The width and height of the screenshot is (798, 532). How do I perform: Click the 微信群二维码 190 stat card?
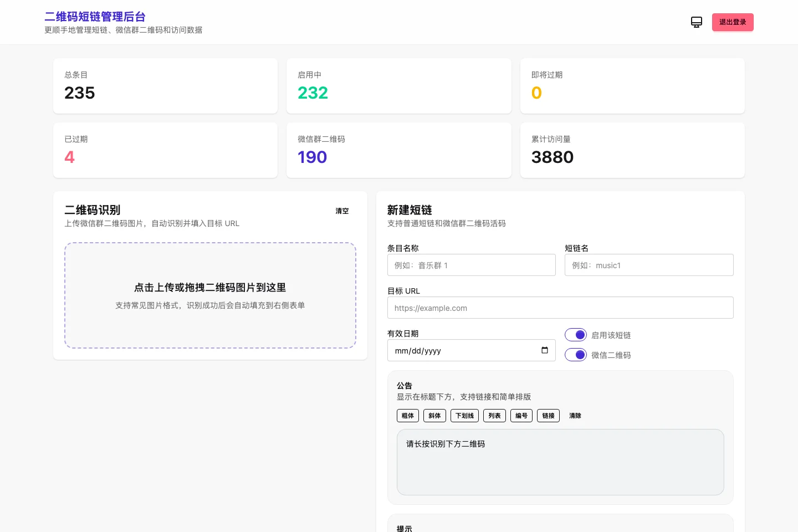tap(399, 150)
